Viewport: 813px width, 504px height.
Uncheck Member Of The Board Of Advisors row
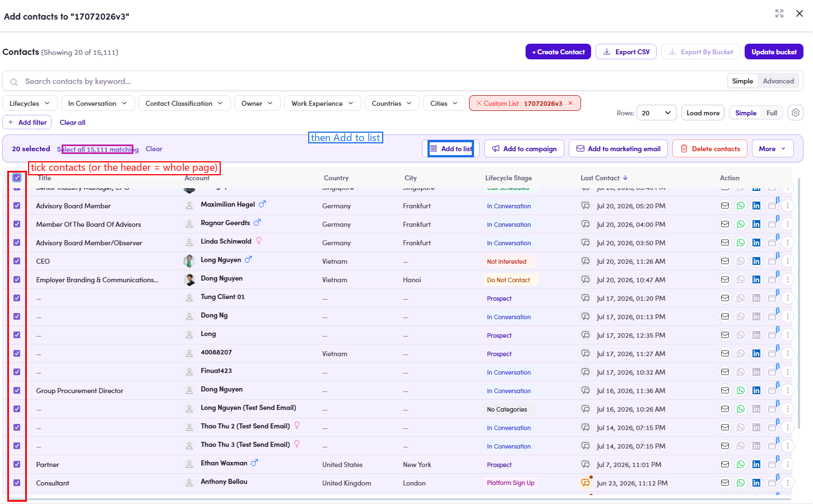(x=17, y=224)
